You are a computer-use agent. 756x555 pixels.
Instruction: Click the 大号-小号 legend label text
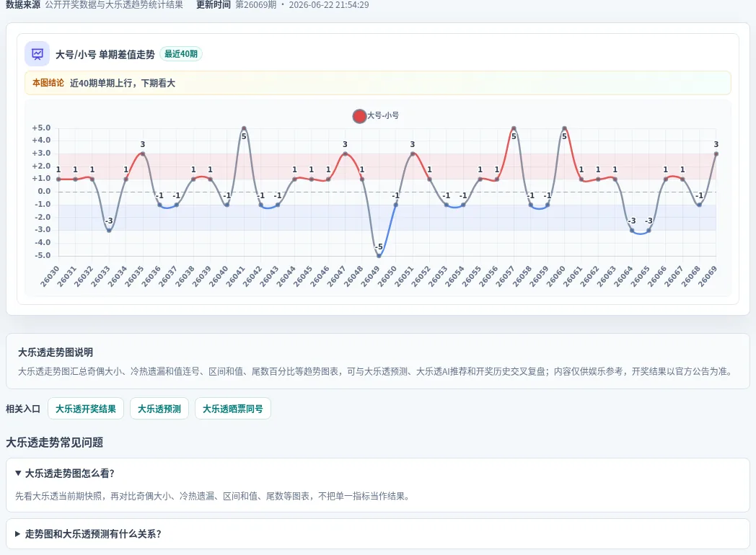point(383,115)
